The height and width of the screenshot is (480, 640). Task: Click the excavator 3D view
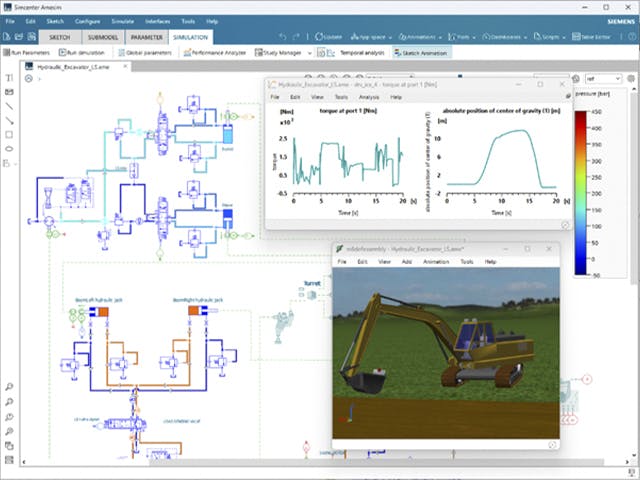[446, 353]
